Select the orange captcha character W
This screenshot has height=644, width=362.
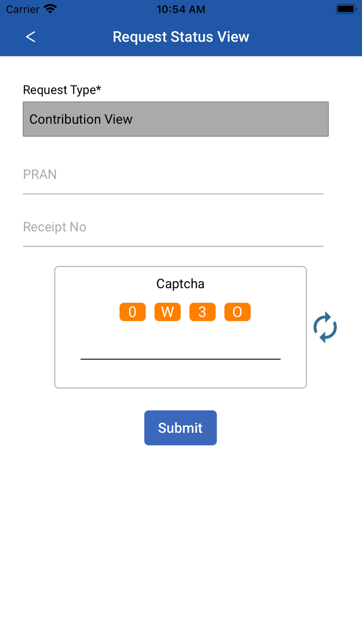point(167,312)
